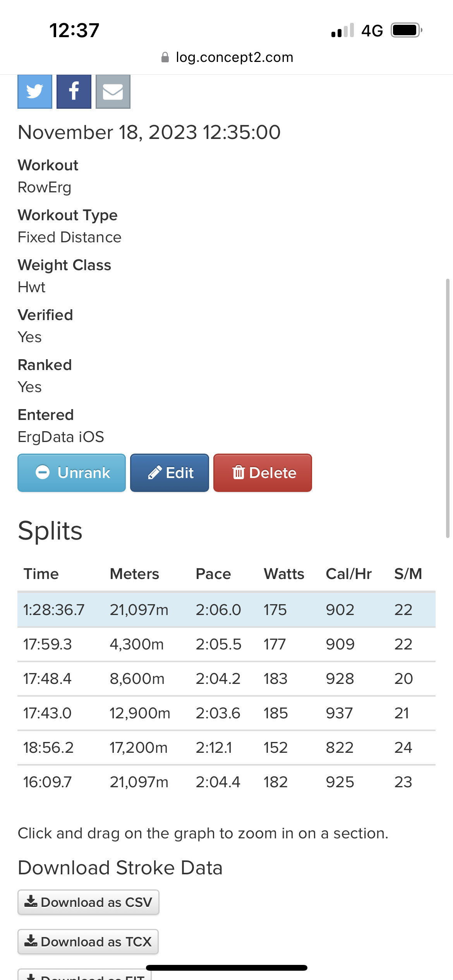
Task: Tap the cellular signal bars icon
Action: (343, 30)
